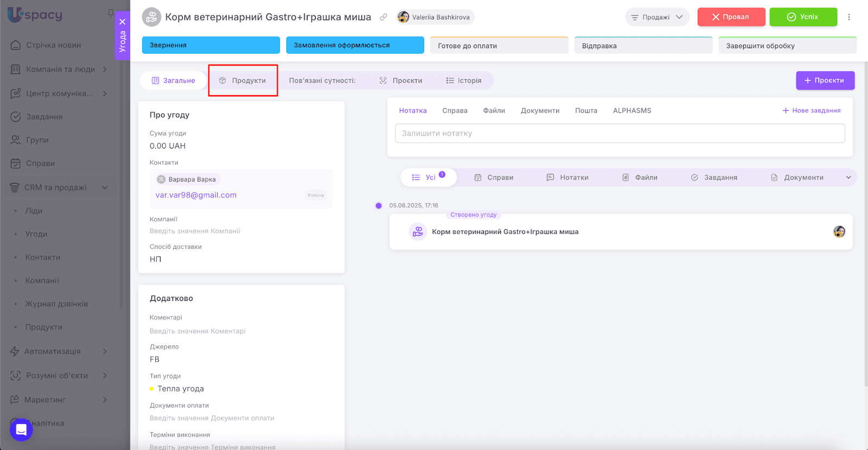Viewport: 868px width, 450px height.
Task: Select the Готове до оплати stage
Action: click(499, 46)
